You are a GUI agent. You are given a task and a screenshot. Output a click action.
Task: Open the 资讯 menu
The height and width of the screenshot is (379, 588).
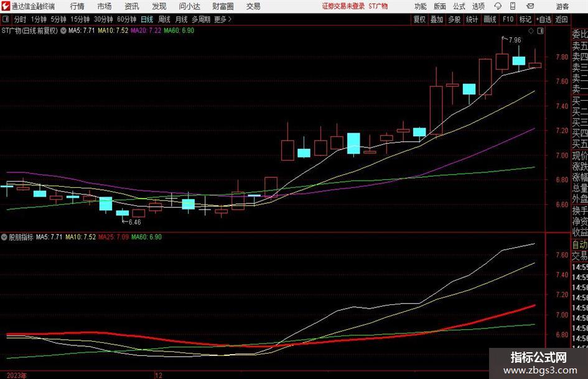[132, 6]
